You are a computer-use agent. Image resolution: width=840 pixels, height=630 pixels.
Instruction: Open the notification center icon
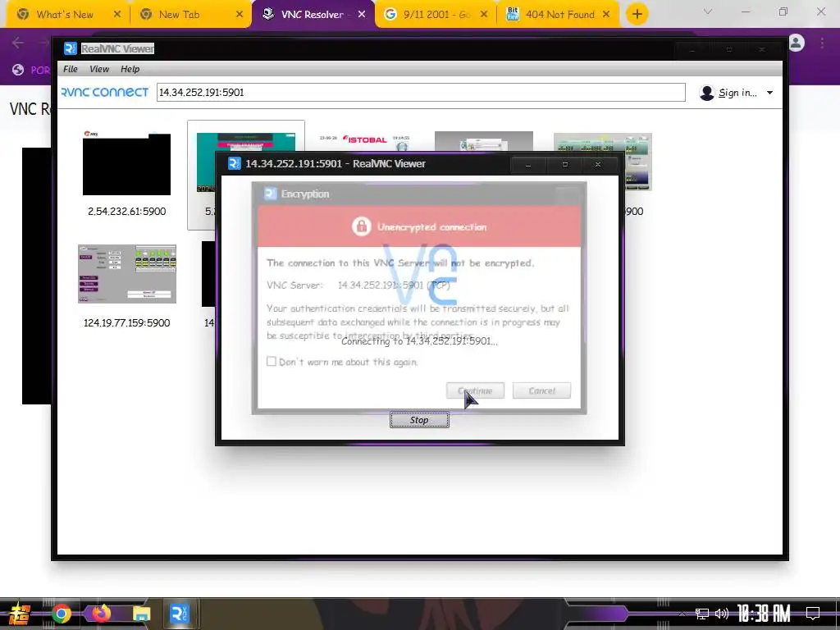click(813, 614)
